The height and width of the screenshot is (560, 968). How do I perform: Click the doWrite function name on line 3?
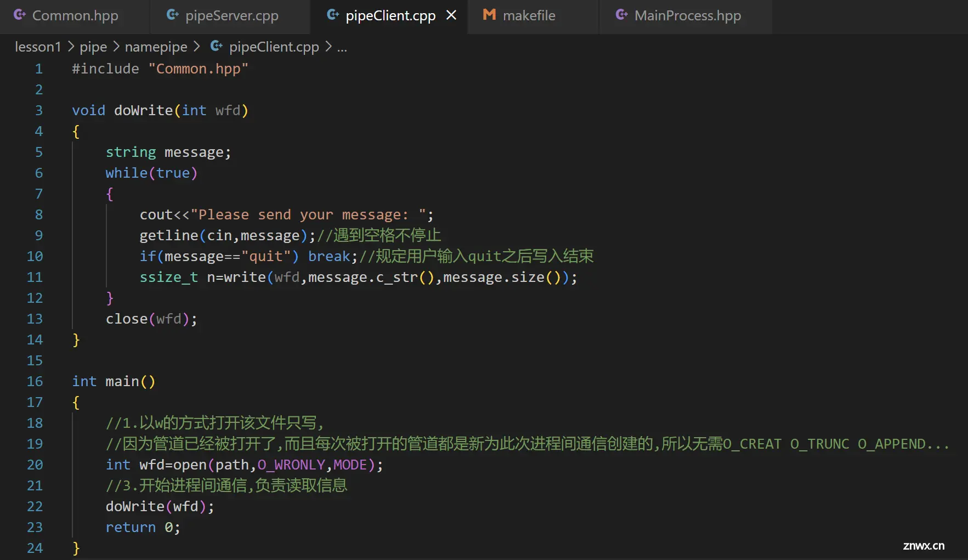(143, 110)
